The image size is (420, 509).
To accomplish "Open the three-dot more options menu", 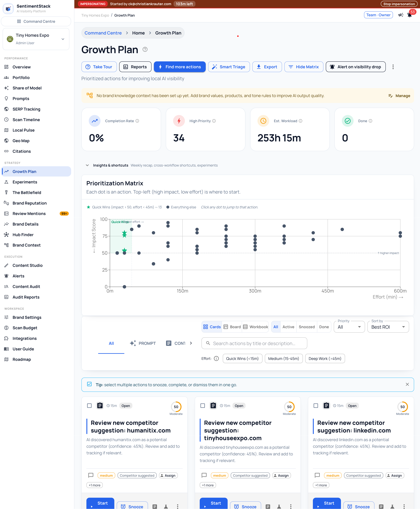I will [x=393, y=67].
